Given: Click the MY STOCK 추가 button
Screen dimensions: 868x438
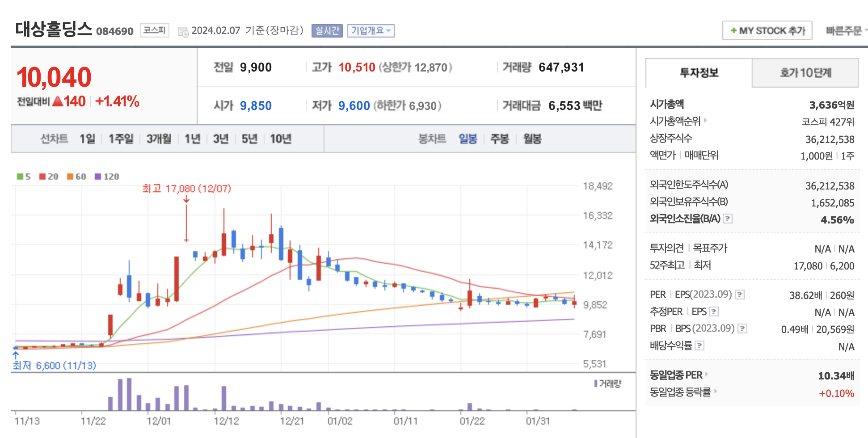Looking at the screenshot, I should [x=767, y=31].
